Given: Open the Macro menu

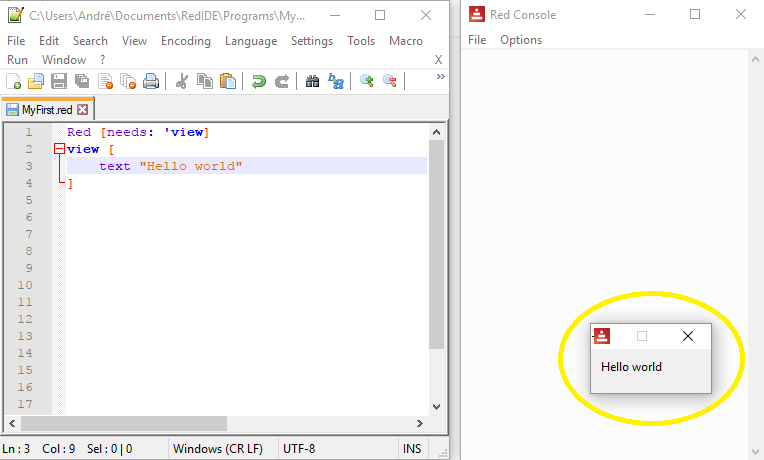Looking at the screenshot, I should pyautogui.click(x=405, y=41).
